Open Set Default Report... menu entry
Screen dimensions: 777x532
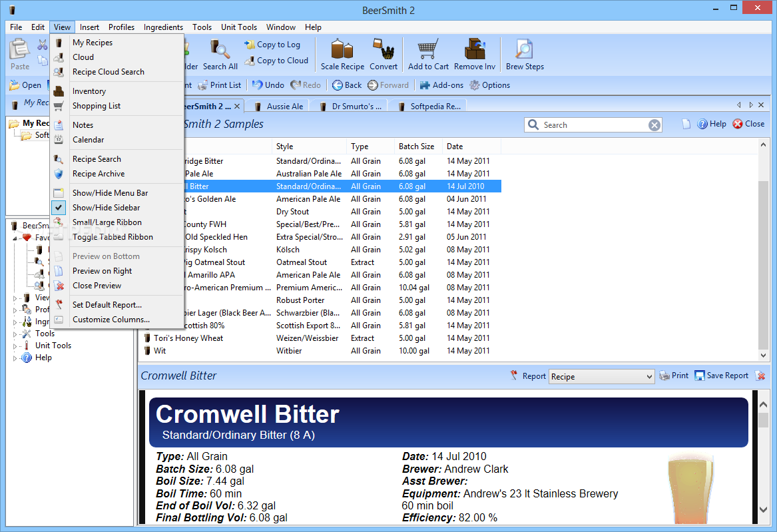point(117,305)
